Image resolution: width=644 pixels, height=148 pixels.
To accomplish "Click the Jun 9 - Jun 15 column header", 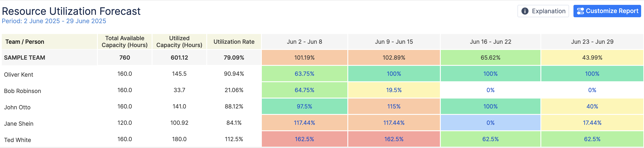I will pos(394,42).
